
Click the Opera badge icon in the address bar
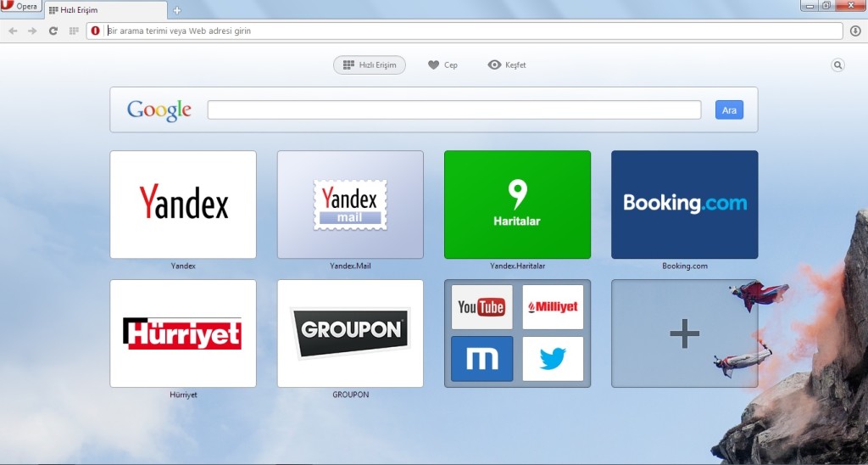coord(95,31)
